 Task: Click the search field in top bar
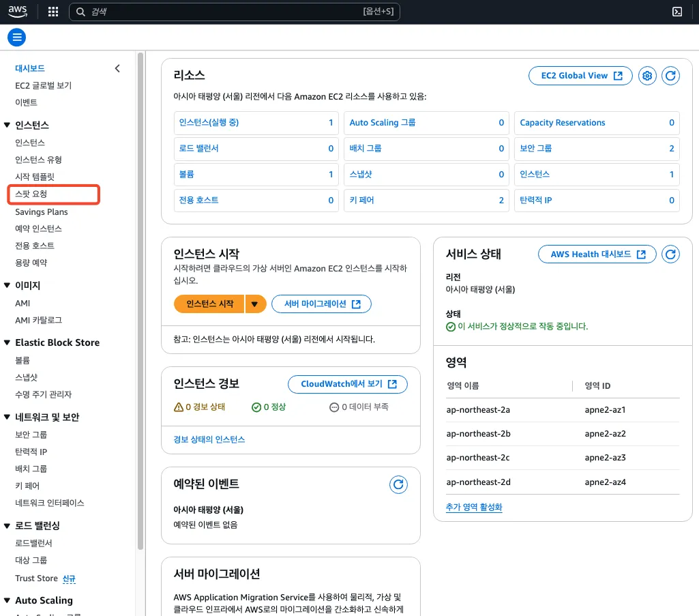[235, 12]
